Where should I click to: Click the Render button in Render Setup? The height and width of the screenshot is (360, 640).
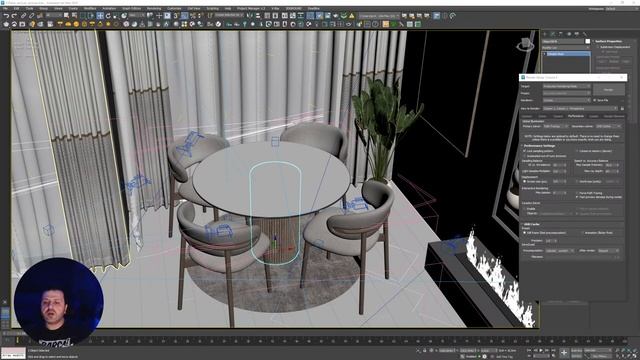click(x=609, y=89)
